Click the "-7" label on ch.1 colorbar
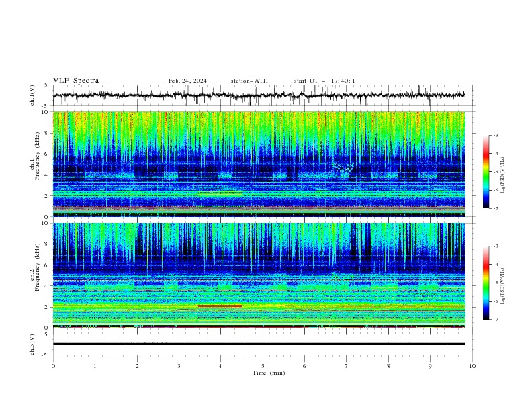The height and width of the screenshot is (411, 532). (496, 208)
